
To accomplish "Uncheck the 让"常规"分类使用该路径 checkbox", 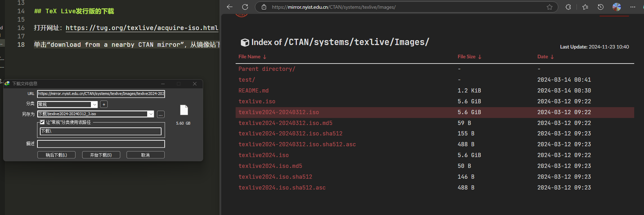I will pyautogui.click(x=42, y=122).
